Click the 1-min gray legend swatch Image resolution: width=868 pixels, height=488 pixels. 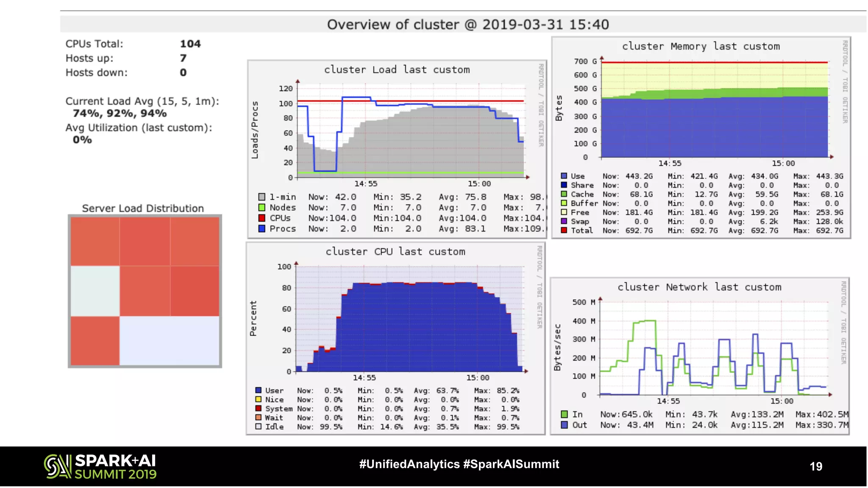[262, 197]
